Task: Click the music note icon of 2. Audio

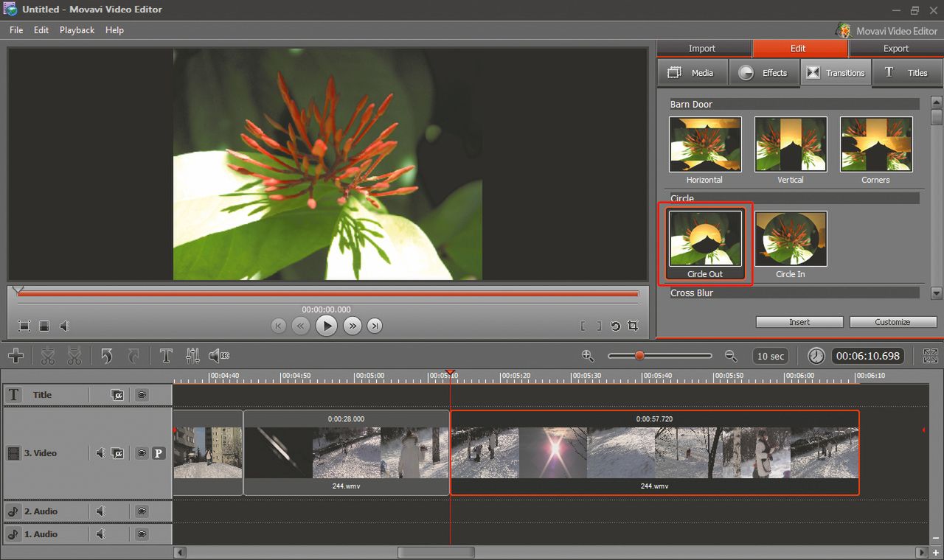Action: [13, 511]
